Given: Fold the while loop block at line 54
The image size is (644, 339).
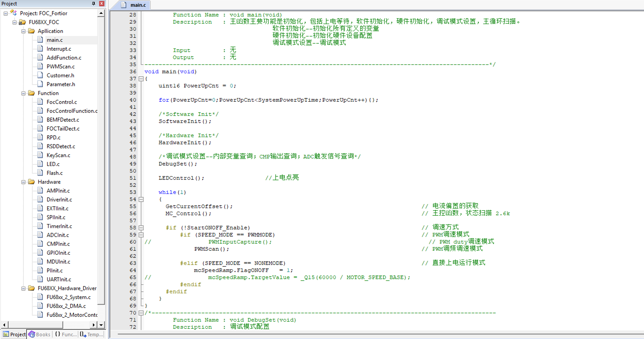Looking at the screenshot, I should click(141, 199).
